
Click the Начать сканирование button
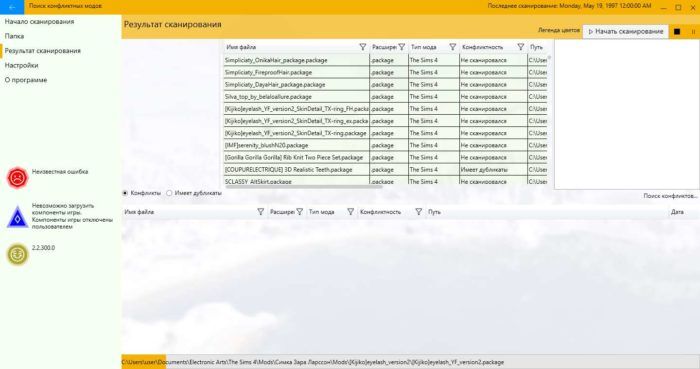(625, 32)
